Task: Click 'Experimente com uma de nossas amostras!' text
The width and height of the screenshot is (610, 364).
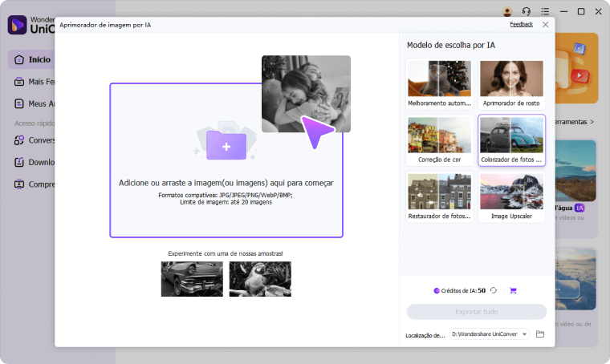Action: (x=226, y=253)
